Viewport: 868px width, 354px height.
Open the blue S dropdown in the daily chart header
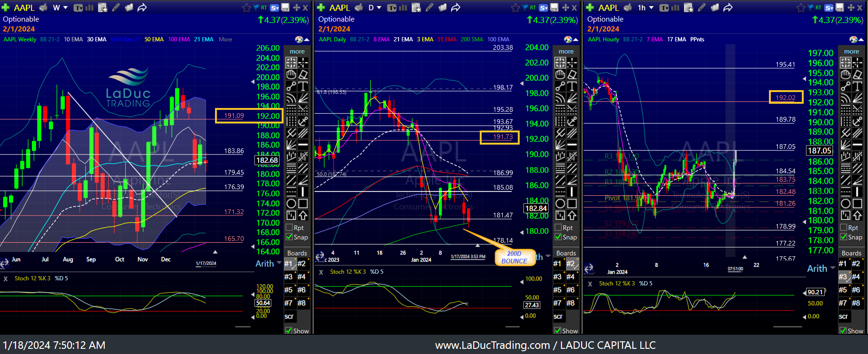click(544, 8)
